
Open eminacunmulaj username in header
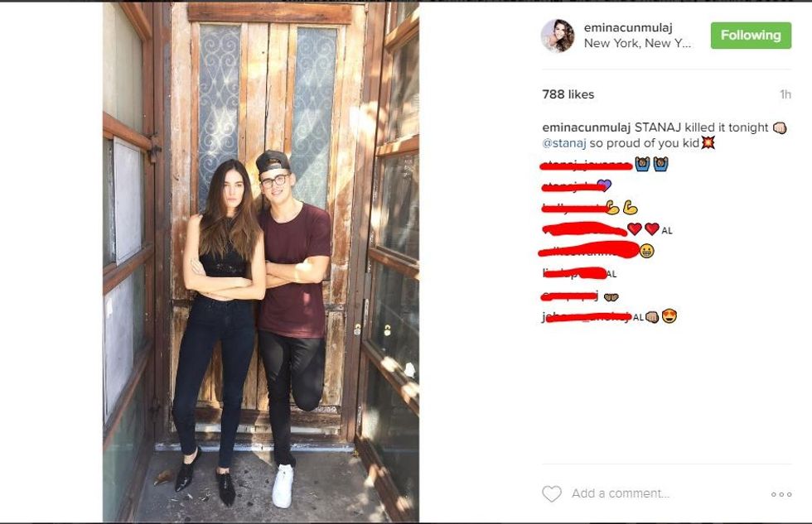628,28
